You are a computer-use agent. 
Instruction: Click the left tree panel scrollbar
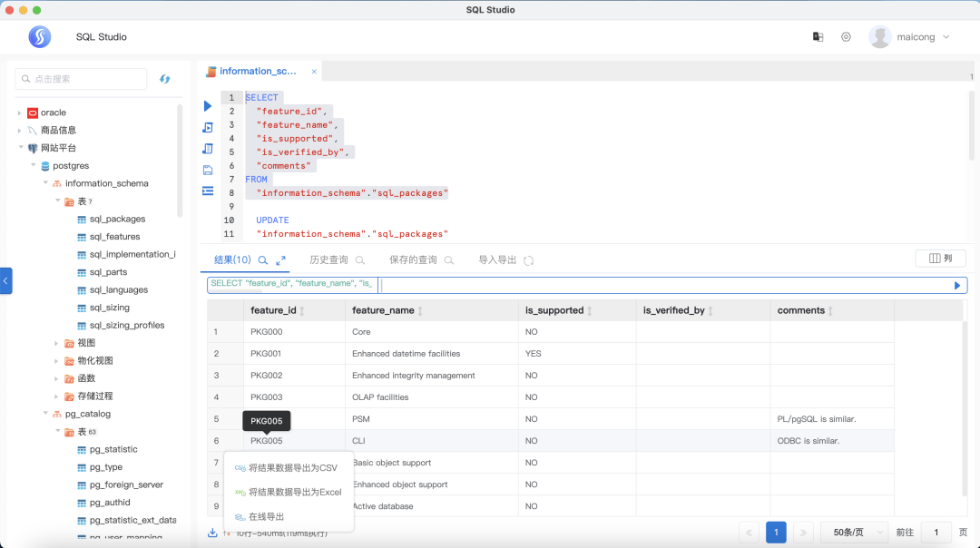coord(180,161)
